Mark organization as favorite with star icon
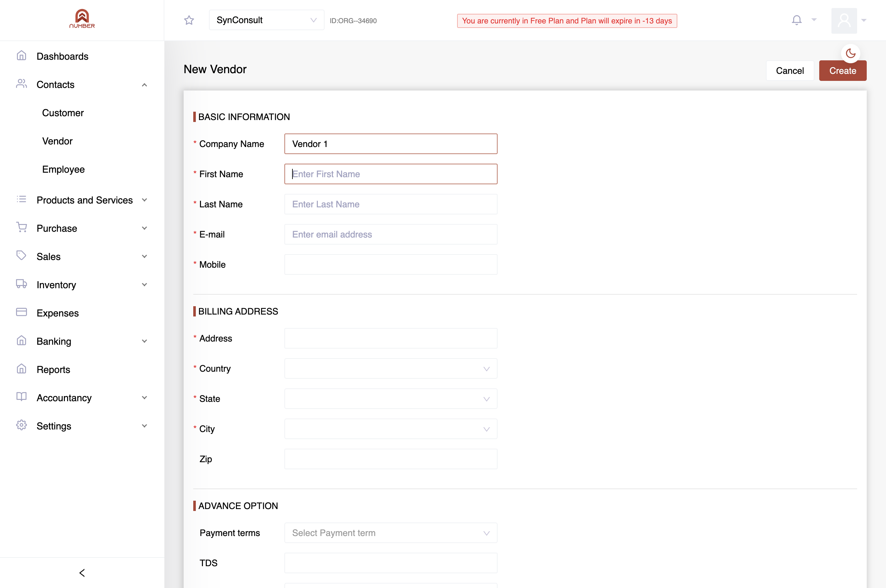886x588 pixels. [x=189, y=20]
